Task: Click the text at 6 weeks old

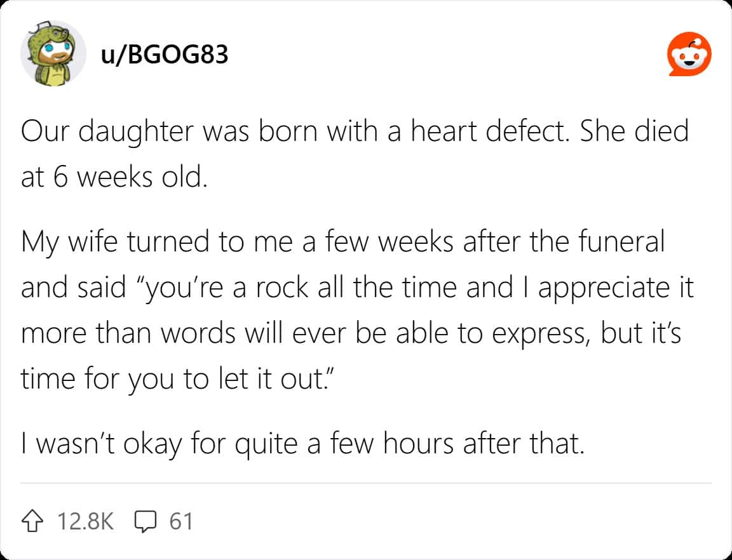Action: coord(114,177)
